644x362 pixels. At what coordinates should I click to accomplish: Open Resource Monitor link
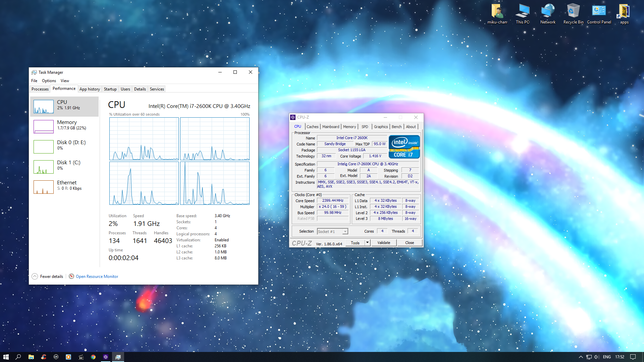coord(97,277)
